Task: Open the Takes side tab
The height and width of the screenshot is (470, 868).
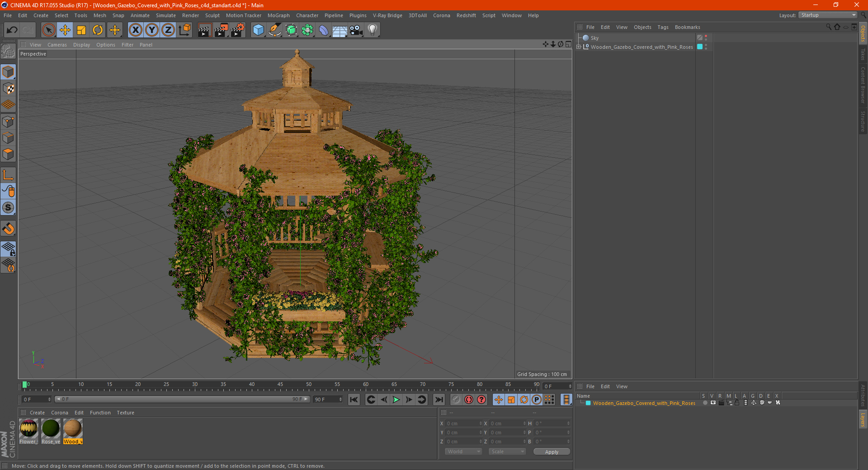Action: pyautogui.click(x=863, y=54)
